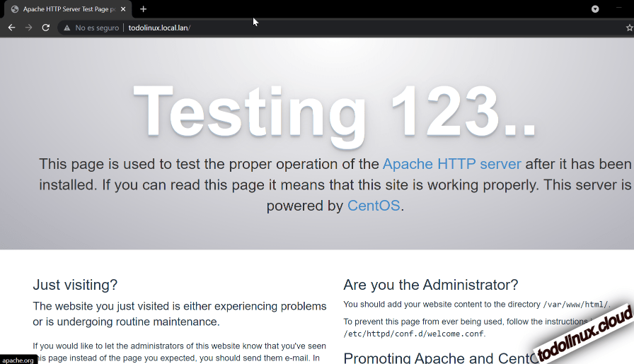Screen dimensions: 634x364
Task: Open the tab search dropdown arrow
Action: [x=595, y=9]
